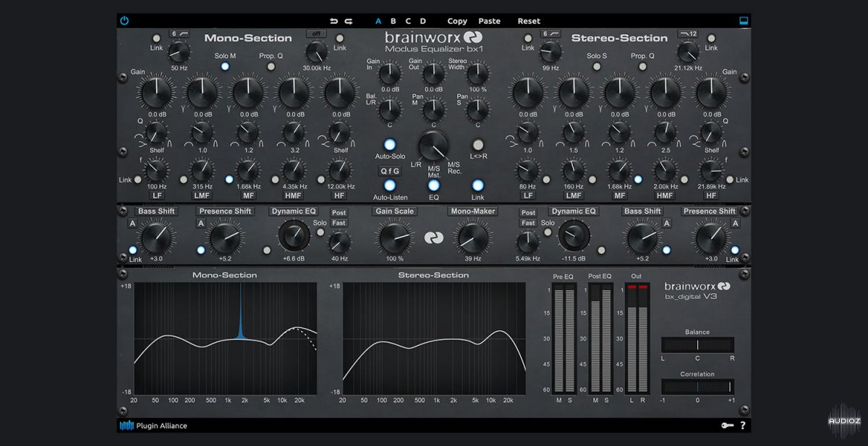
Task: Click the undo arrow icon
Action: [x=334, y=21]
